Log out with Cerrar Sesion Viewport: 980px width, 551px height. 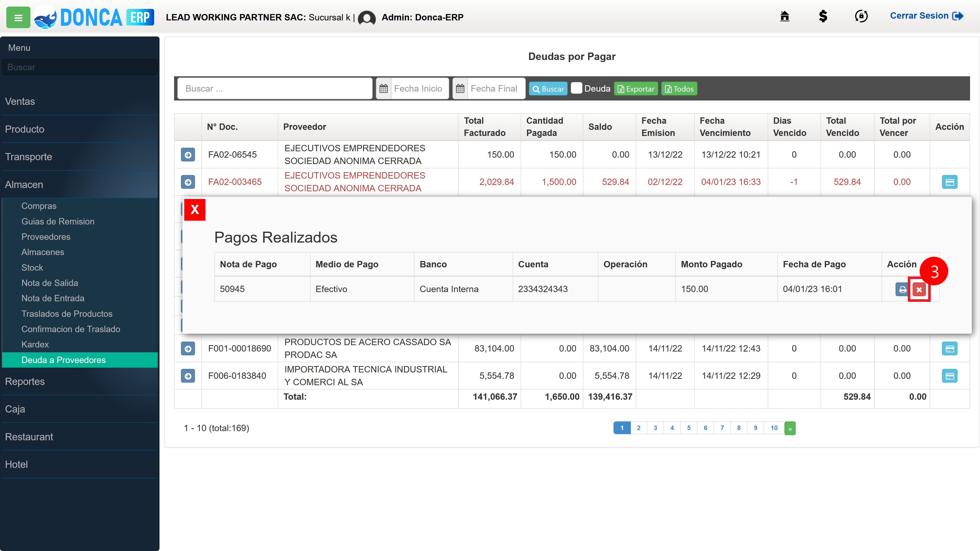[926, 16]
